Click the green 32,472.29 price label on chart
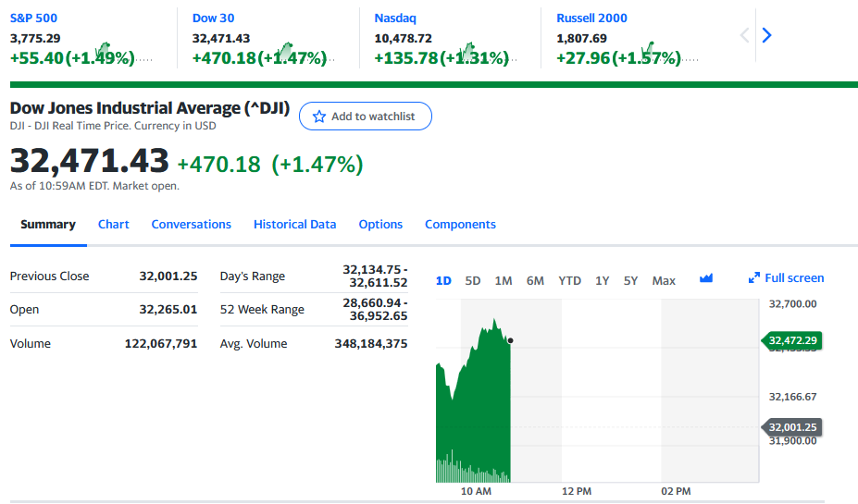This screenshot has height=504, width=858. coord(791,340)
